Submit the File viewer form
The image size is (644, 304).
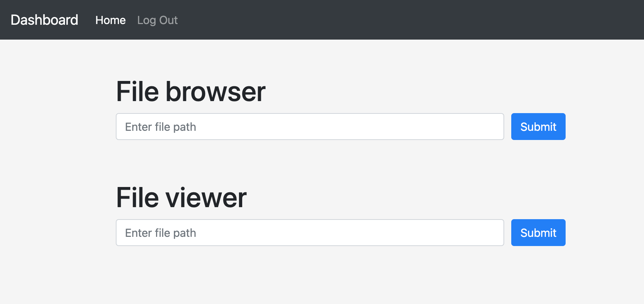538,233
